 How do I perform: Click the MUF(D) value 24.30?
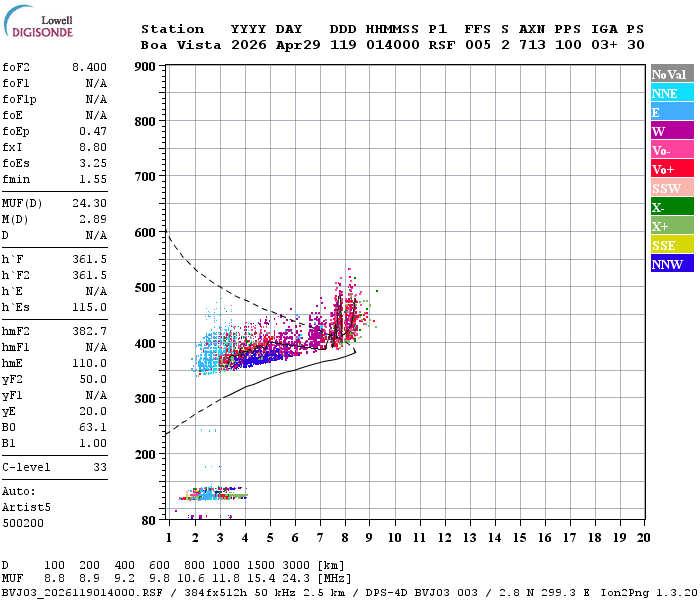coord(89,204)
